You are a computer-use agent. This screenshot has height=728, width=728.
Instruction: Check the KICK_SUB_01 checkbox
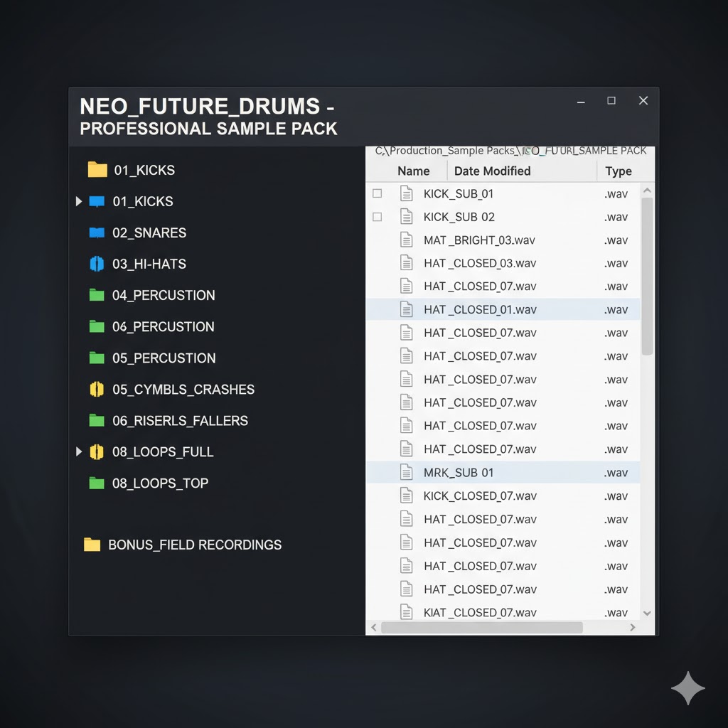coord(377,193)
